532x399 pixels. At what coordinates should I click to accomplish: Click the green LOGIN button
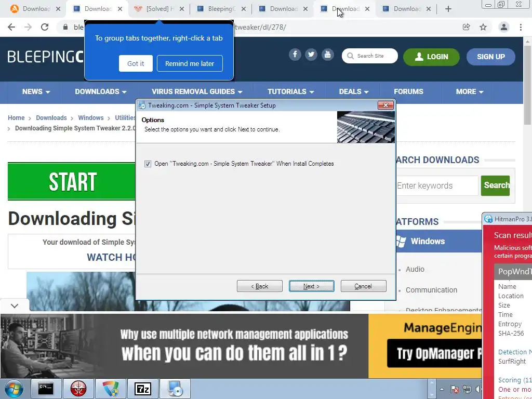pyautogui.click(x=431, y=57)
